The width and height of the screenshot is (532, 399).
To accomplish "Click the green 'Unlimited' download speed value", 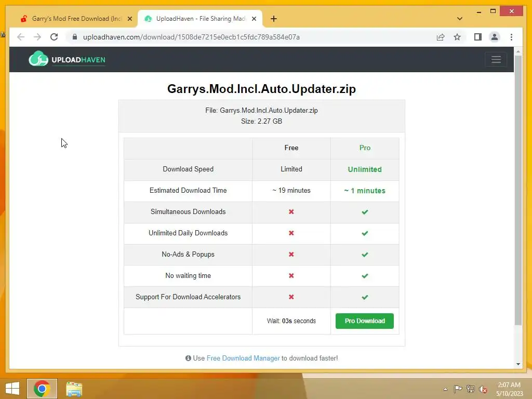I will pyautogui.click(x=365, y=169).
